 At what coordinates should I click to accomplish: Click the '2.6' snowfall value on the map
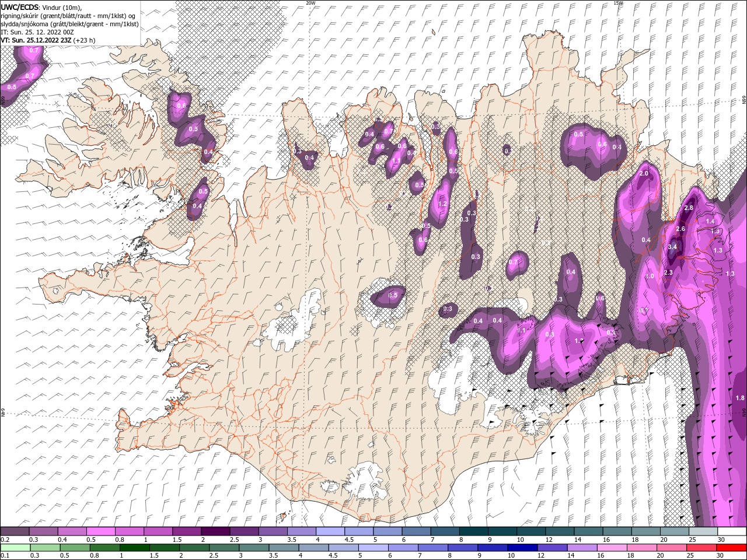click(x=680, y=229)
